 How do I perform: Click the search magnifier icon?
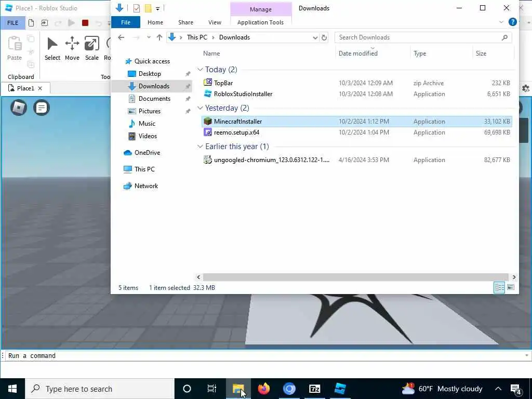pyautogui.click(x=504, y=37)
